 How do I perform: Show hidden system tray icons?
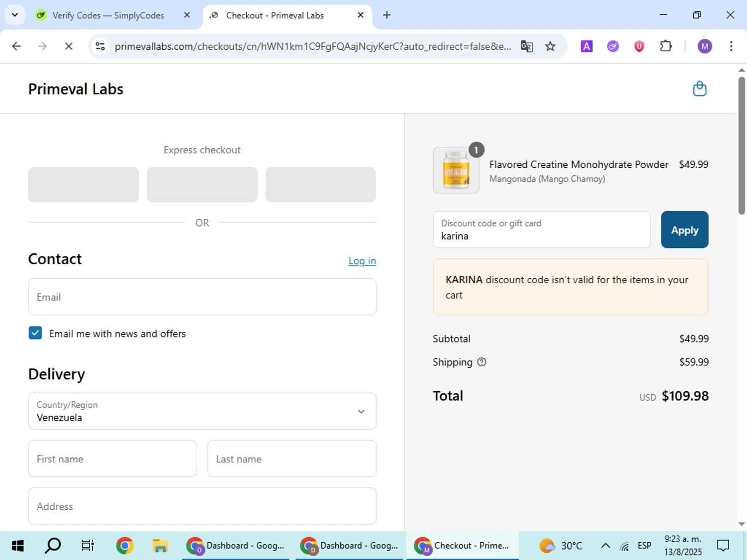click(606, 546)
